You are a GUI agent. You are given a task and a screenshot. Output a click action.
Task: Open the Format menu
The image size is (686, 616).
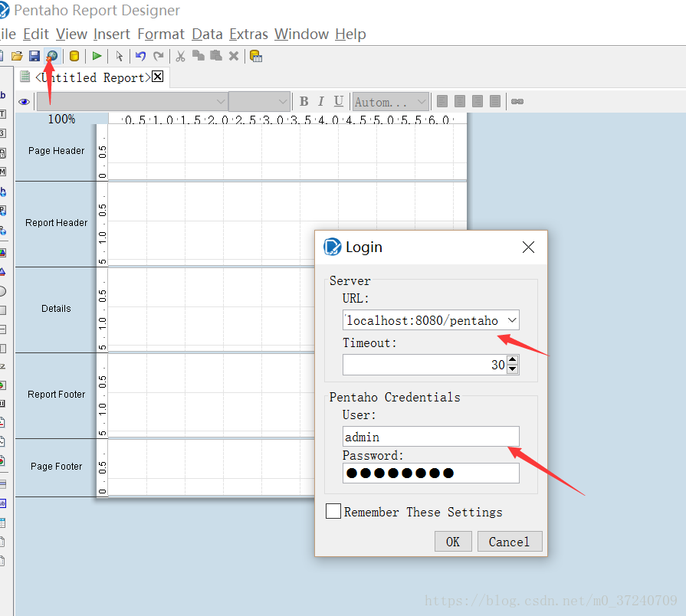point(161,34)
